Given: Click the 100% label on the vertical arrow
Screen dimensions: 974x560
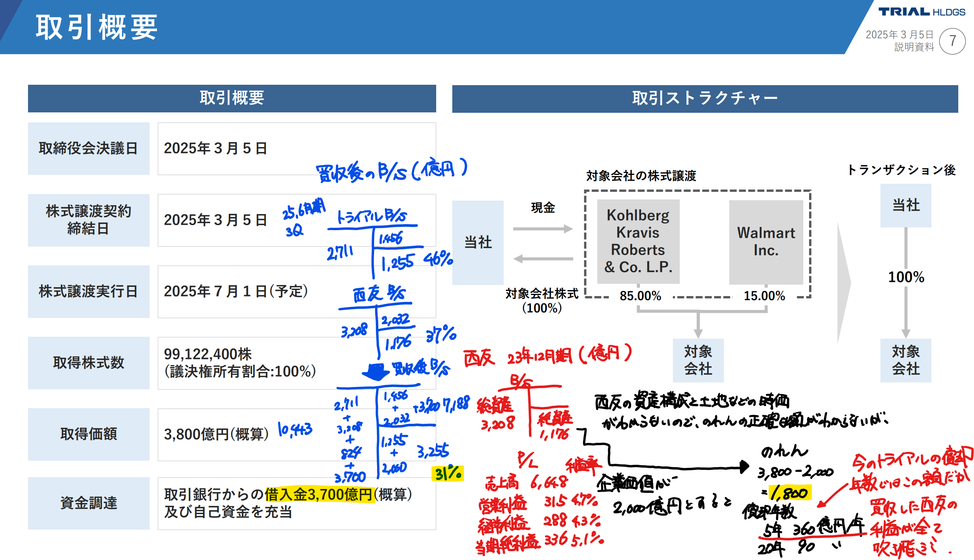Looking at the screenshot, I should 906,277.
